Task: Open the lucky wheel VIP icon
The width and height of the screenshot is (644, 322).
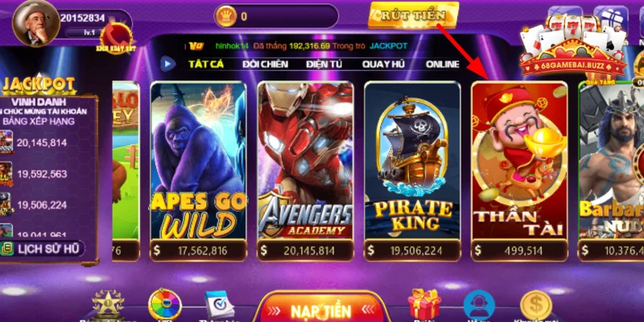Action: 165,305
